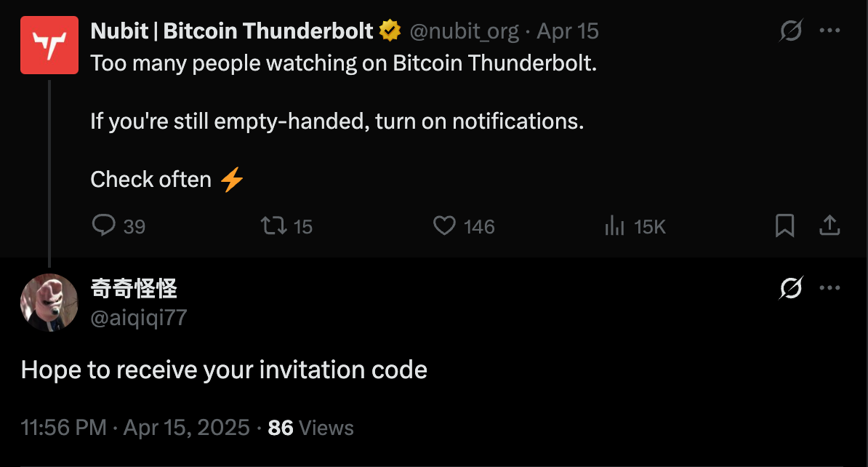
Task: Expand more options on the aiqiqi77 reply
Action: [829, 289]
